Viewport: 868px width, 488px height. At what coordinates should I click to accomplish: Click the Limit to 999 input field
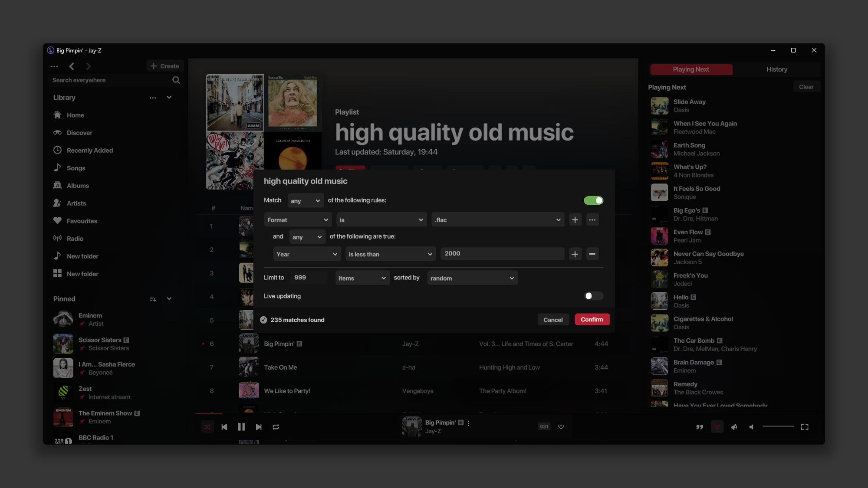(x=308, y=278)
